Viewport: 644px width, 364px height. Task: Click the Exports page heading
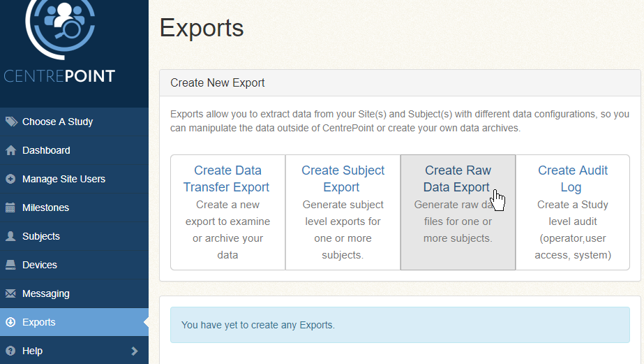pos(202,28)
